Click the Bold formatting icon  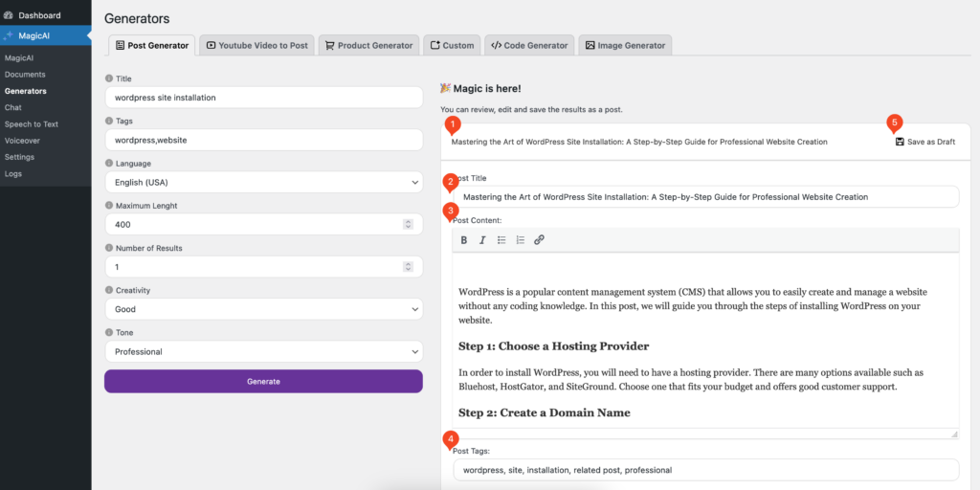click(464, 240)
